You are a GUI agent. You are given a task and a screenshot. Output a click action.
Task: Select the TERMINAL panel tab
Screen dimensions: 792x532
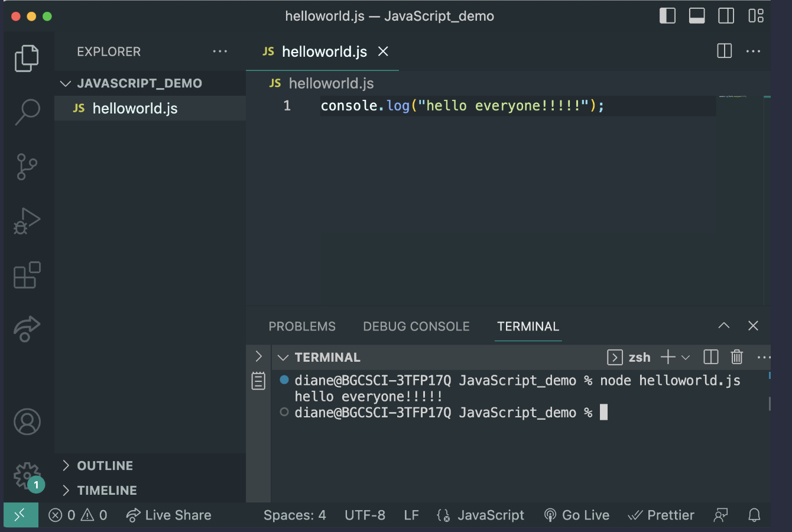pyautogui.click(x=528, y=326)
